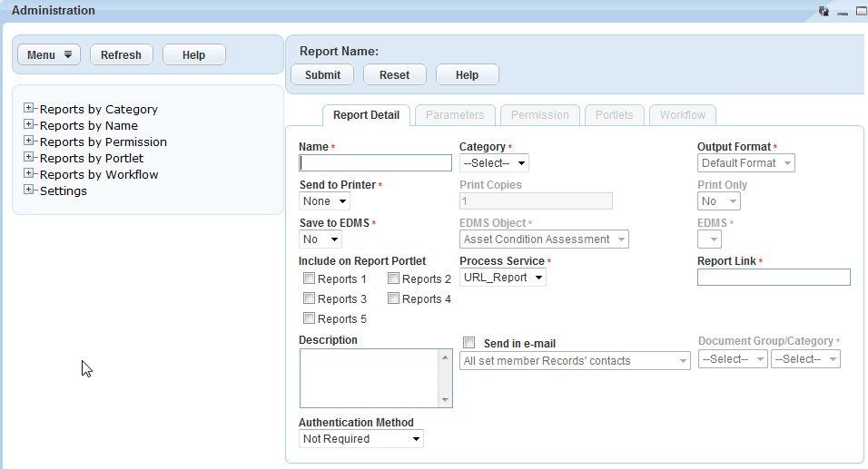The image size is (868, 469).
Task: Click the Submit button
Action: (x=322, y=74)
